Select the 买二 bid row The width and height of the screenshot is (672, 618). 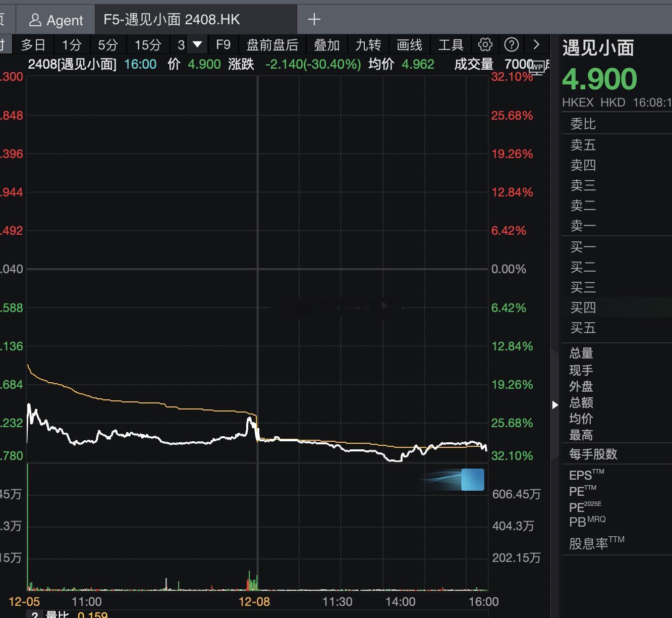[x=617, y=267]
